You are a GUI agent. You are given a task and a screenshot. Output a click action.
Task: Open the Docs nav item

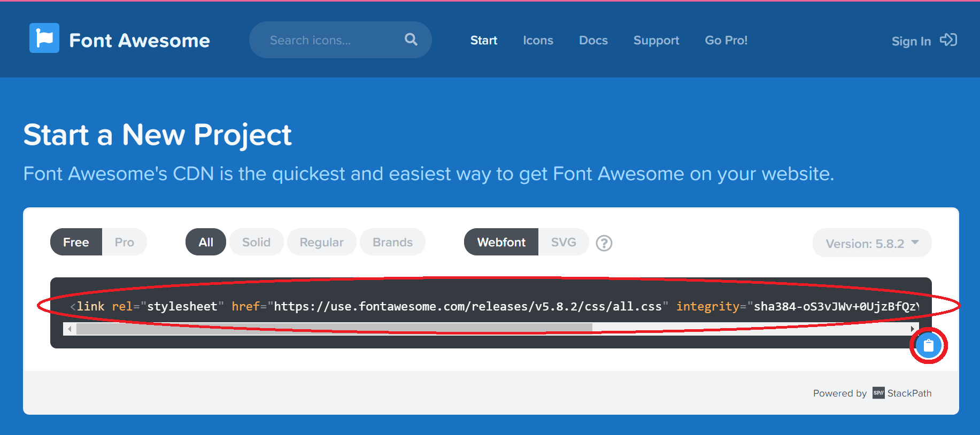point(593,41)
